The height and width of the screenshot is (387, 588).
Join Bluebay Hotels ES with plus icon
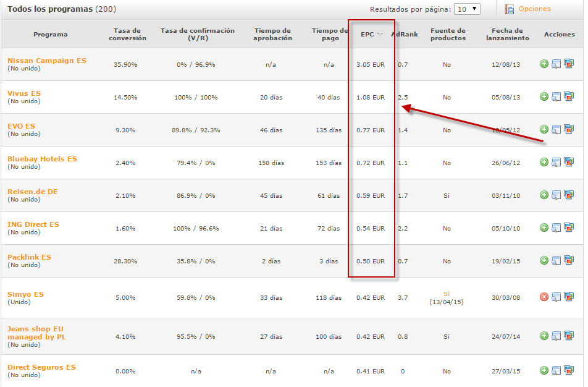coord(544,162)
